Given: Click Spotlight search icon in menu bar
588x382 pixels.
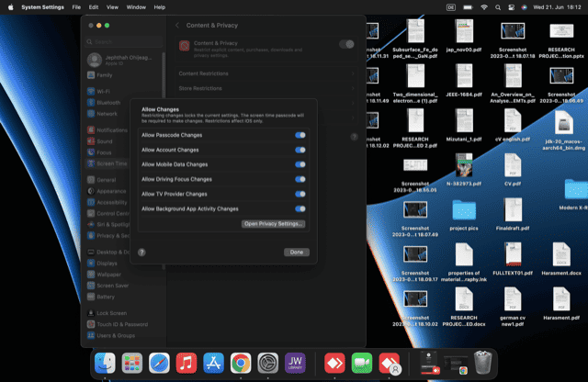Looking at the screenshot, I should (498, 7).
